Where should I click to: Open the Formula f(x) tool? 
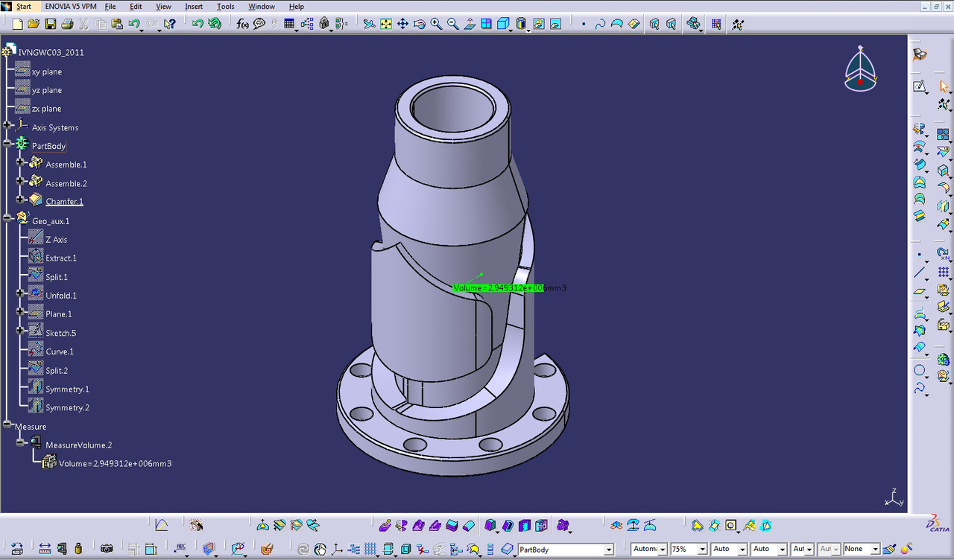coord(243,24)
